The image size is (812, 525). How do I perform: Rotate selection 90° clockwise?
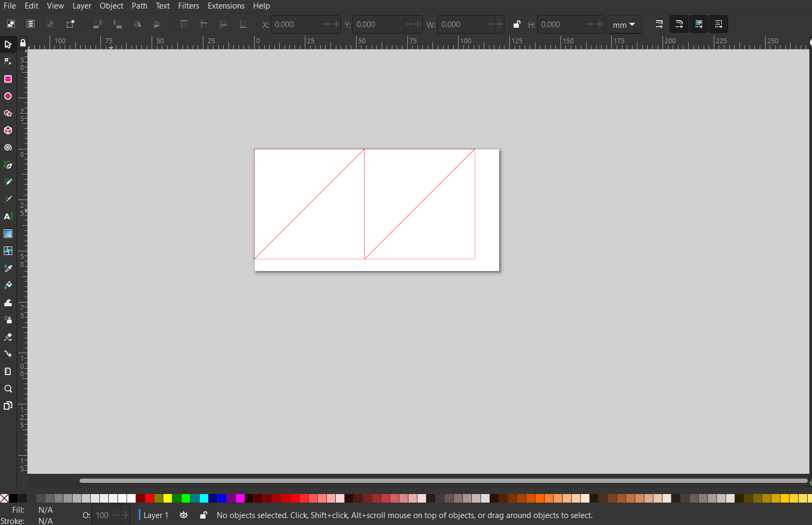pyautogui.click(x=117, y=24)
